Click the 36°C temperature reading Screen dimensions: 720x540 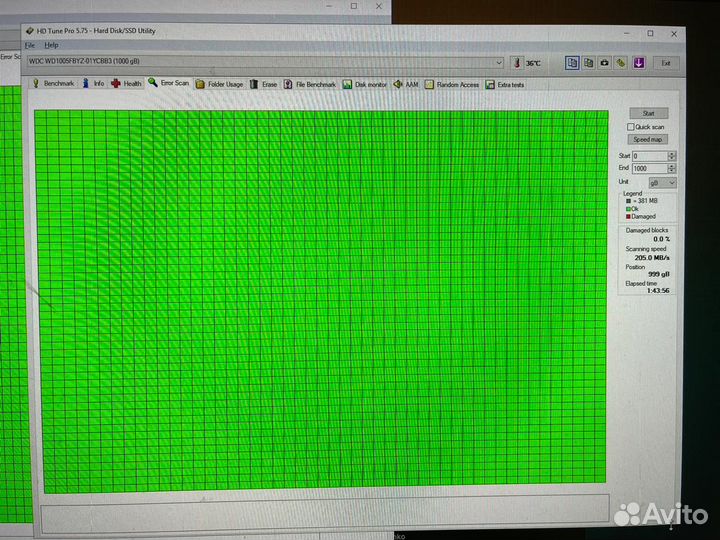pyautogui.click(x=533, y=63)
